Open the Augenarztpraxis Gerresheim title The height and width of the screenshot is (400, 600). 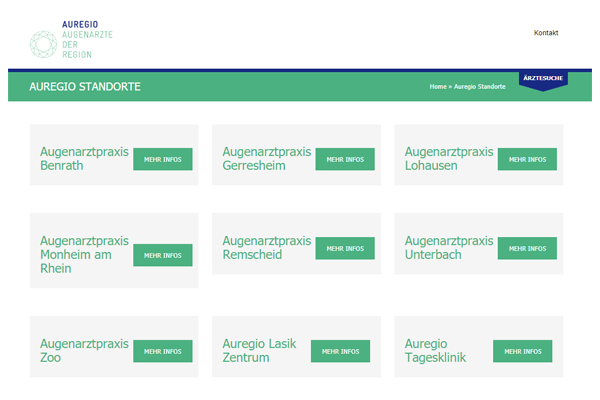point(267,158)
